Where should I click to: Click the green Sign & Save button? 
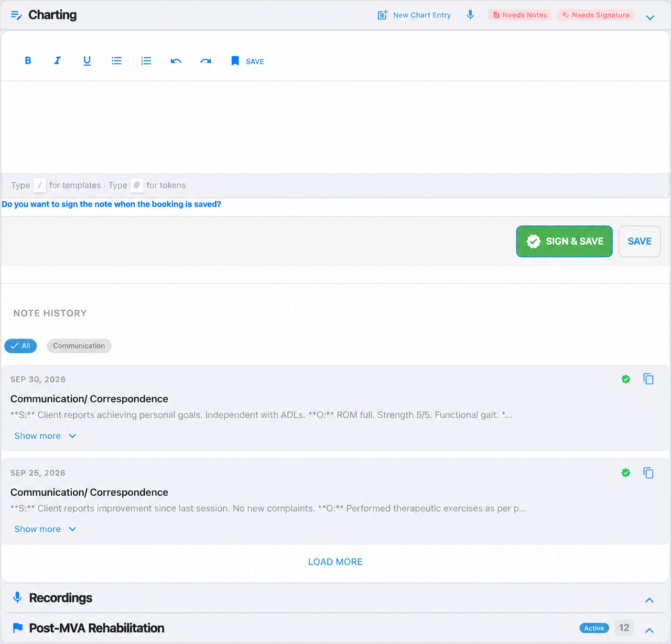click(564, 241)
